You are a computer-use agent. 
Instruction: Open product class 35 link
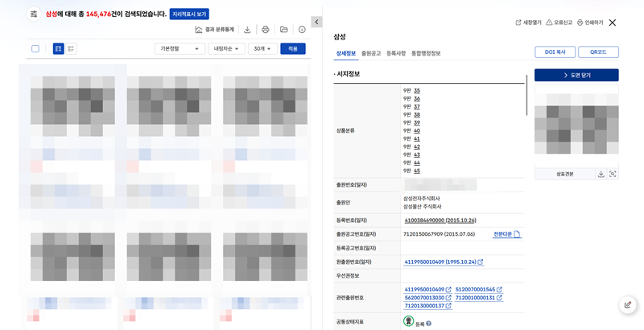(417, 91)
